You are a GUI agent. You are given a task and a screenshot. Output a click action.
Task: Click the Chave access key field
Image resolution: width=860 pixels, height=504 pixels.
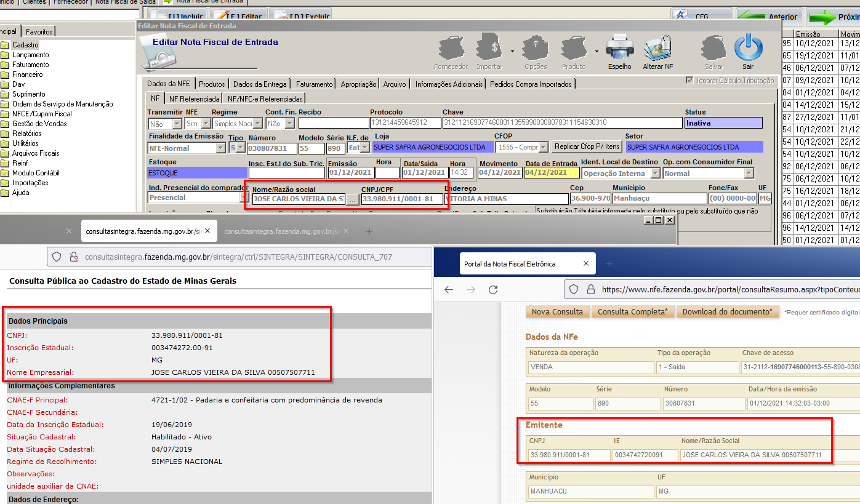pos(562,122)
